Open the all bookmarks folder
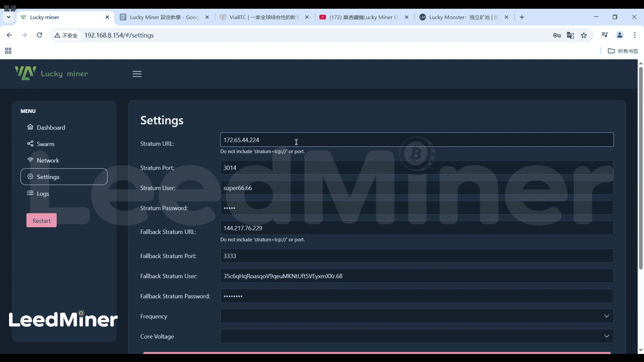The width and height of the screenshot is (644, 362). click(x=623, y=51)
